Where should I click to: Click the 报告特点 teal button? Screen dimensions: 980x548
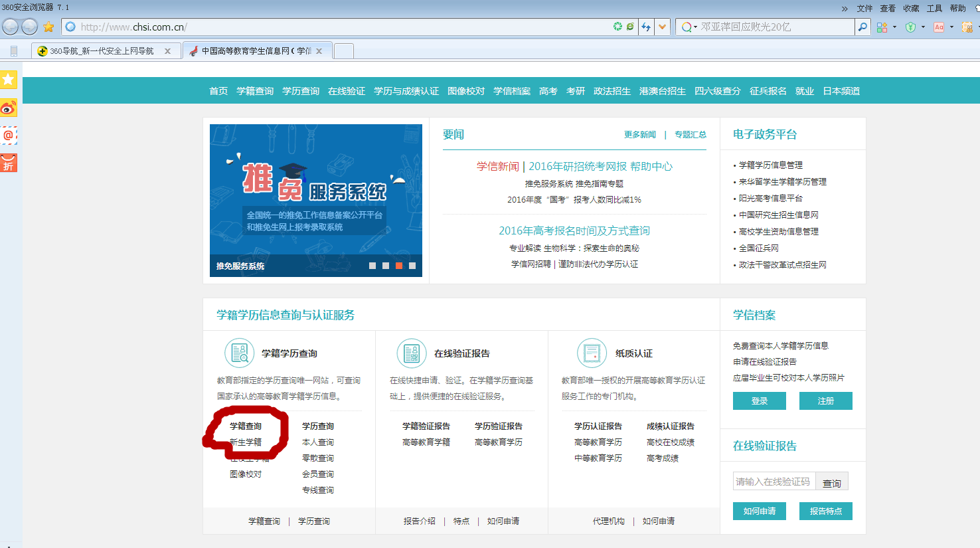tap(826, 511)
